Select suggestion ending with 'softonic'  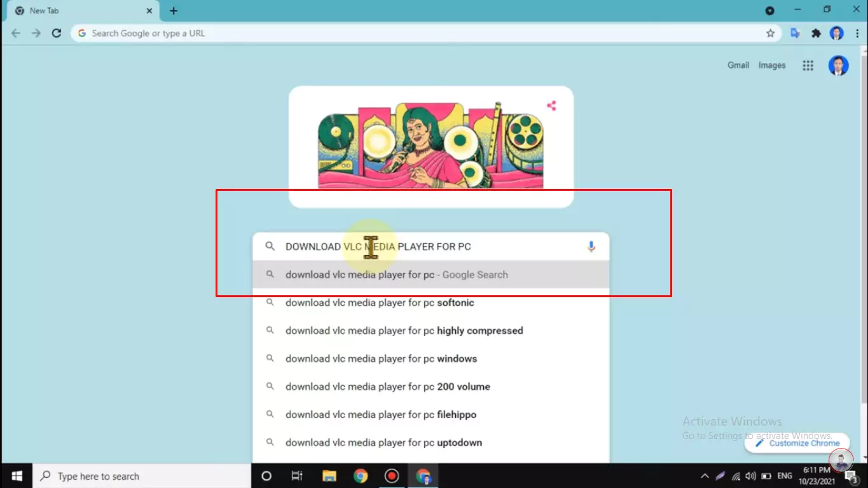431,303
